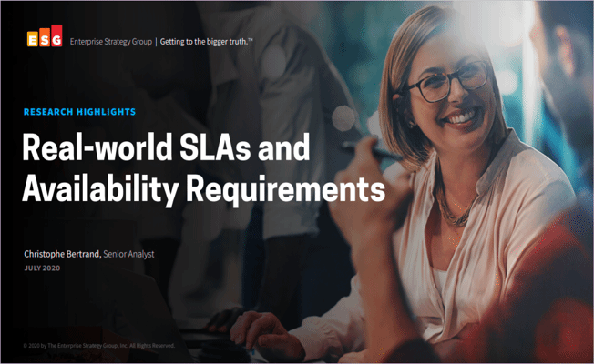Click the 'Availability Requirements' title line
The height and width of the screenshot is (364, 594).
pos(204,189)
